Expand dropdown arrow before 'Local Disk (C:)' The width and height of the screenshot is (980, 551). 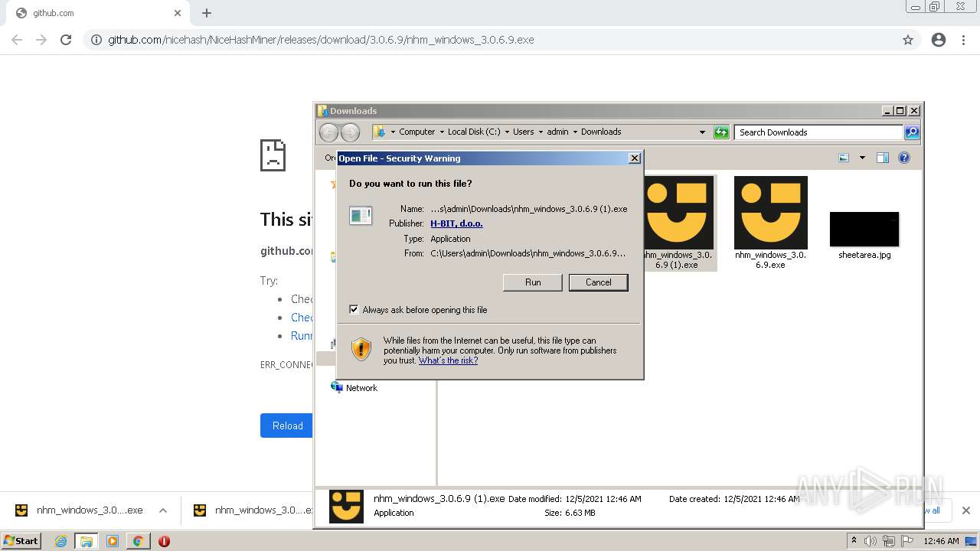[441, 132]
